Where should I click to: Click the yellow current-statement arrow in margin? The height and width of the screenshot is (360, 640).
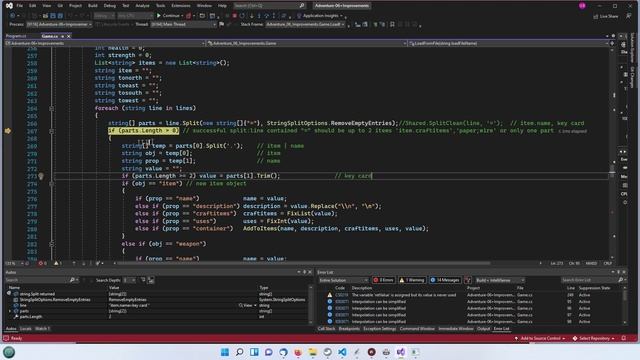pos(8,131)
